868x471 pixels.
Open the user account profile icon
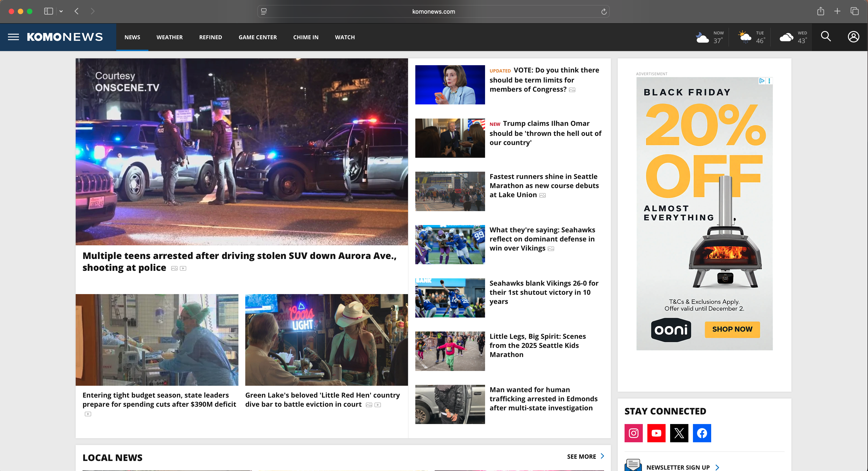(x=853, y=36)
